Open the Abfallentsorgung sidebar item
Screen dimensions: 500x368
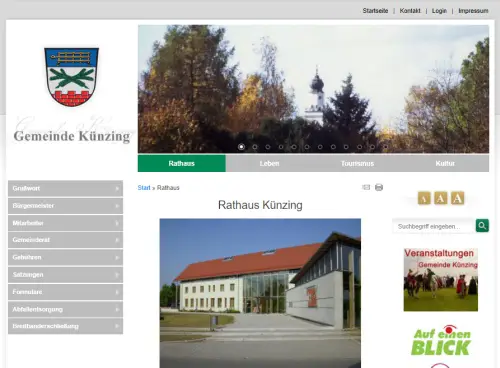click(x=65, y=309)
